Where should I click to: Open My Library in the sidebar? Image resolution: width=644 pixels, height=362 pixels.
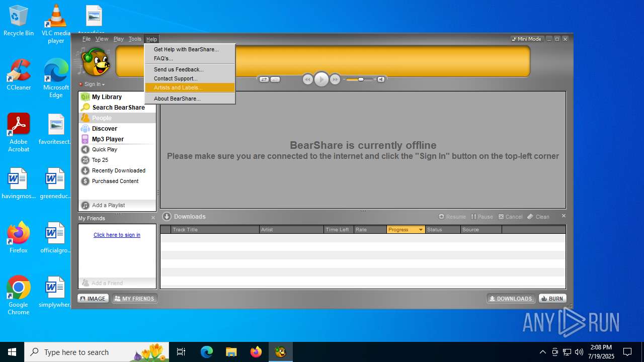(x=117, y=97)
